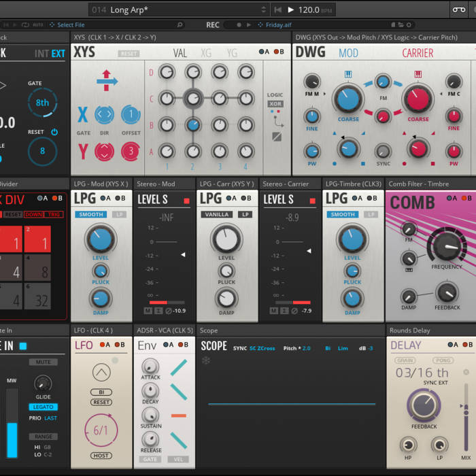Switch to the CARRIER tab in DWG
Viewport: 476px width, 476px height.
click(418, 53)
